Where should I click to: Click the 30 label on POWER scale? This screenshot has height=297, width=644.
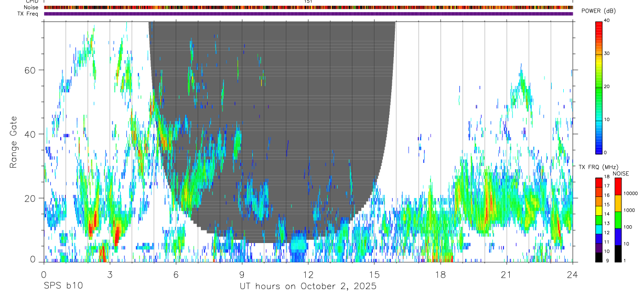[x=607, y=53]
